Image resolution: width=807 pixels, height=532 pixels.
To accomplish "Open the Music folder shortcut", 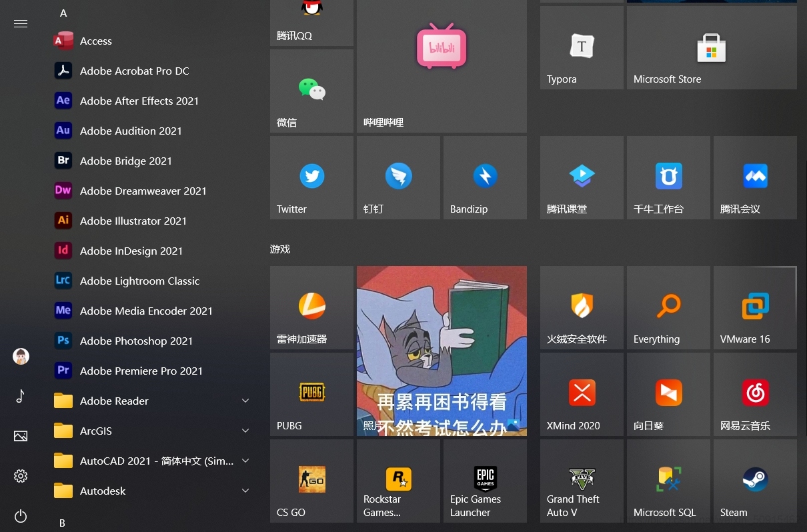I will click(x=21, y=396).
